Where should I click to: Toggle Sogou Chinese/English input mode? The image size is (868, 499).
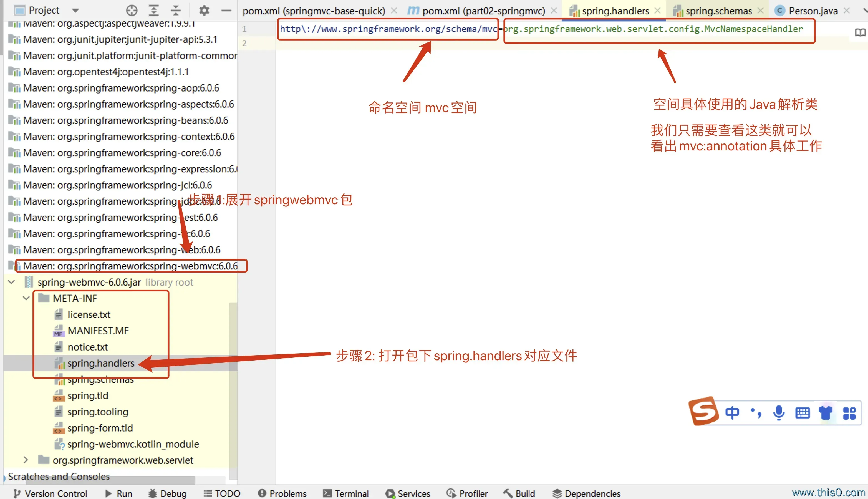point(732,413)
